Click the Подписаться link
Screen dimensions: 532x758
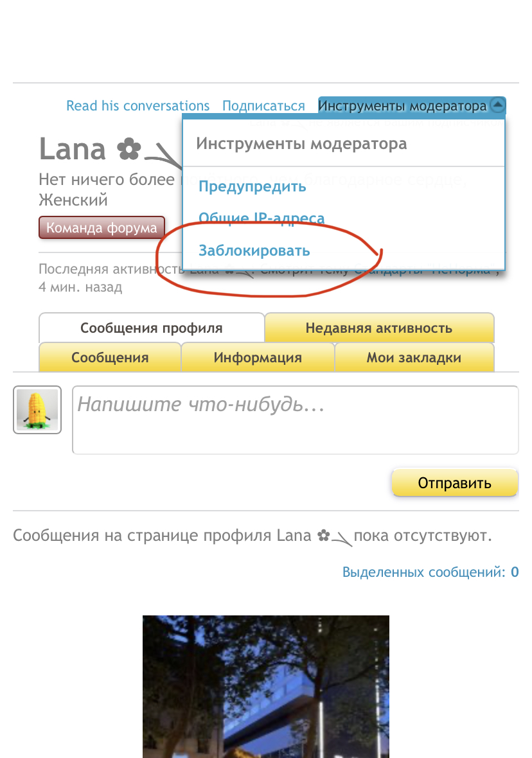(x=263, y=106)
